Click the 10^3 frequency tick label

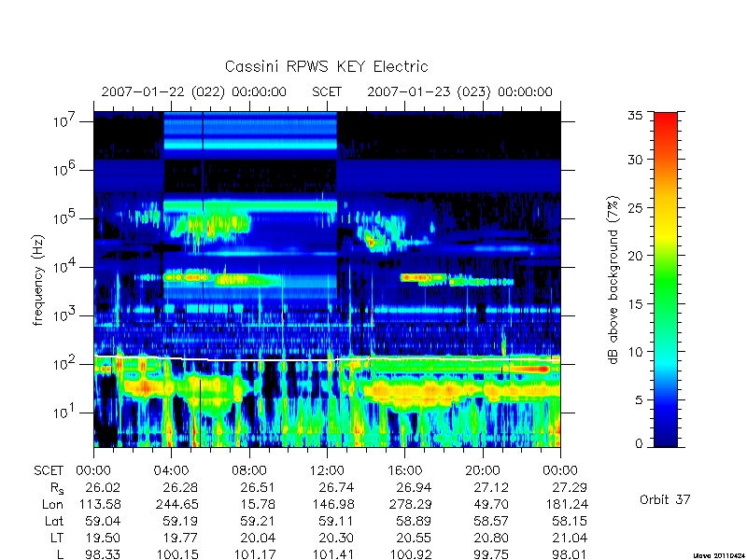[x=65, y=315]
